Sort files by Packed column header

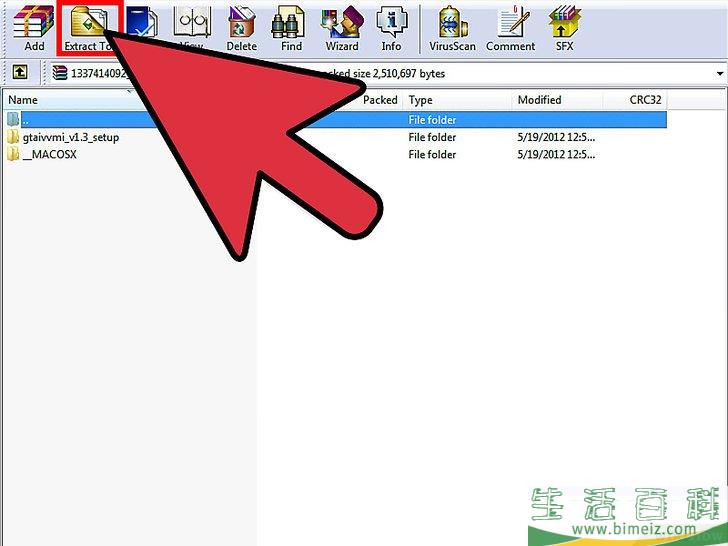click(380, 100)
